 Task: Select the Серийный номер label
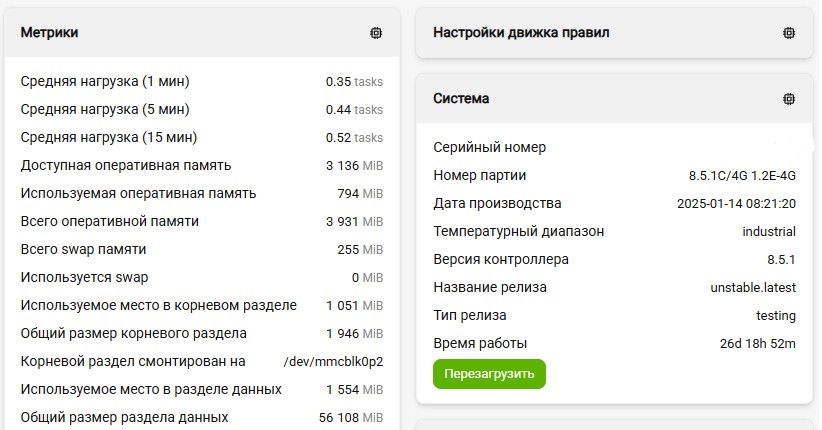coord(490,147)
